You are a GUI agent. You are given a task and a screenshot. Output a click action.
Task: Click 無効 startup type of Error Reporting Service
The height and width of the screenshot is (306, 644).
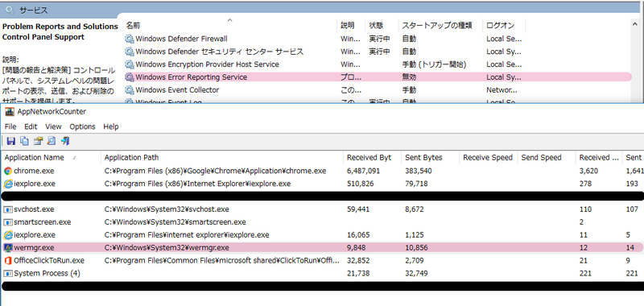click(409, 77)
